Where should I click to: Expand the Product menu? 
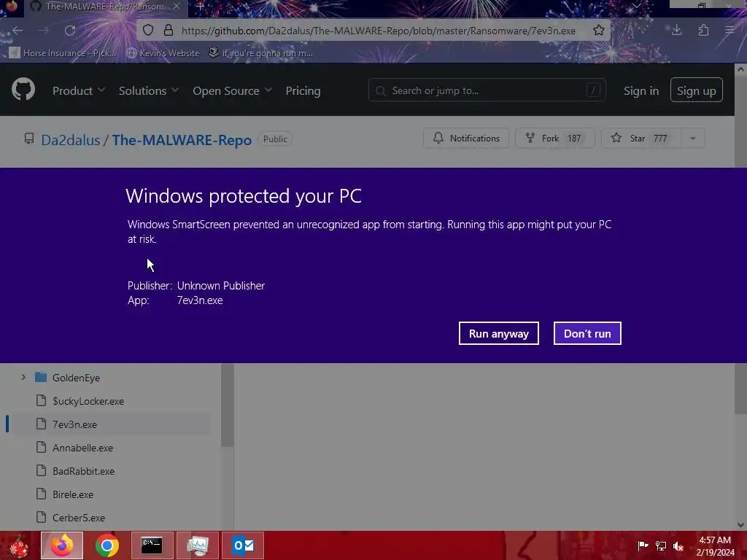(78, 90)
